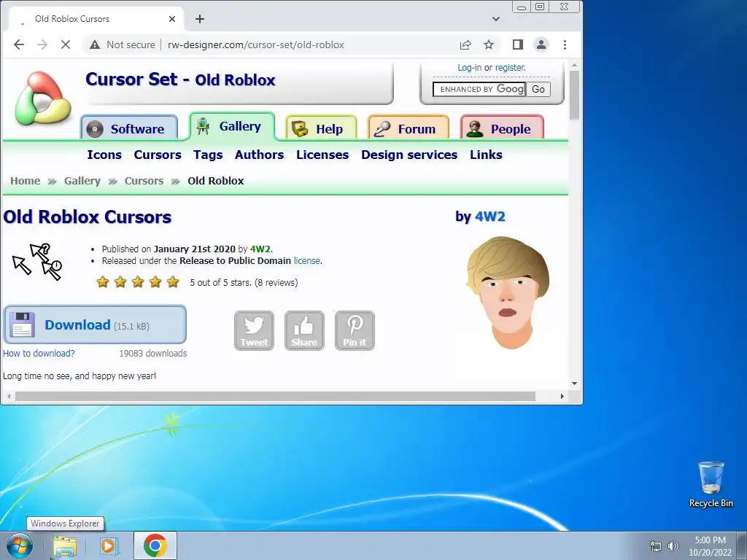This screenshot has width=747, height=560.
Task: Click the horizontal scroll right arrow
Action: (562, 396)
